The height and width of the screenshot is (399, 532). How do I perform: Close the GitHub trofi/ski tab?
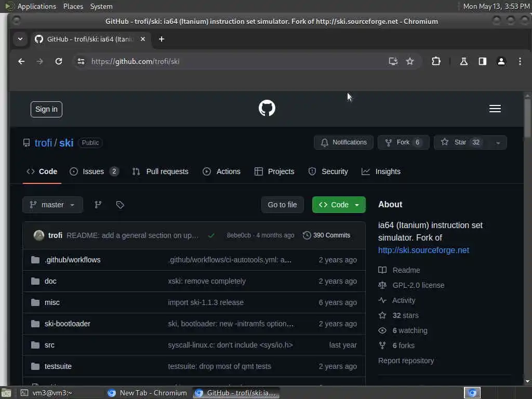(x=143, y=39)
